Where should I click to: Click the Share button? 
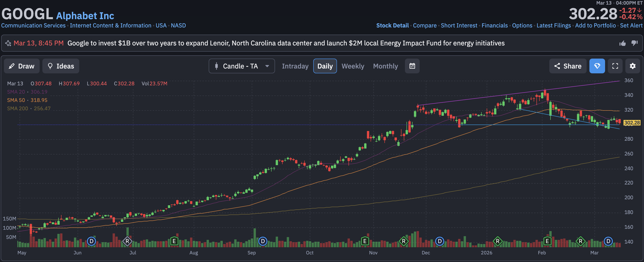[568, 66]
